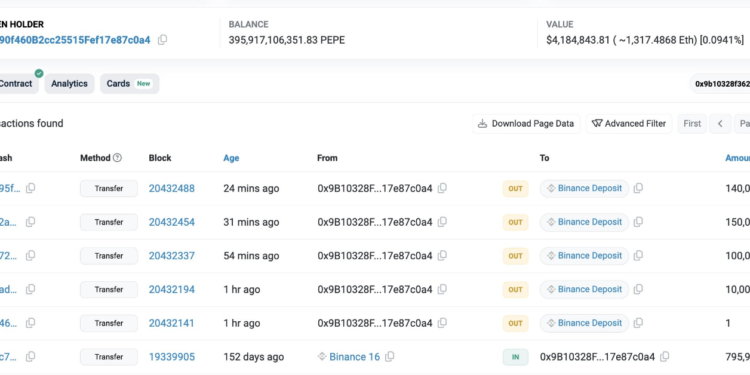750x375 pixels.
Task: Open the token holder address link
Action: [75, 40]
